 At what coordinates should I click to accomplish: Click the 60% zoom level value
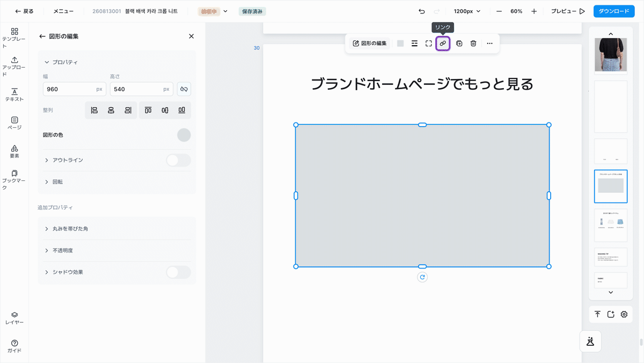click(516, 11)
